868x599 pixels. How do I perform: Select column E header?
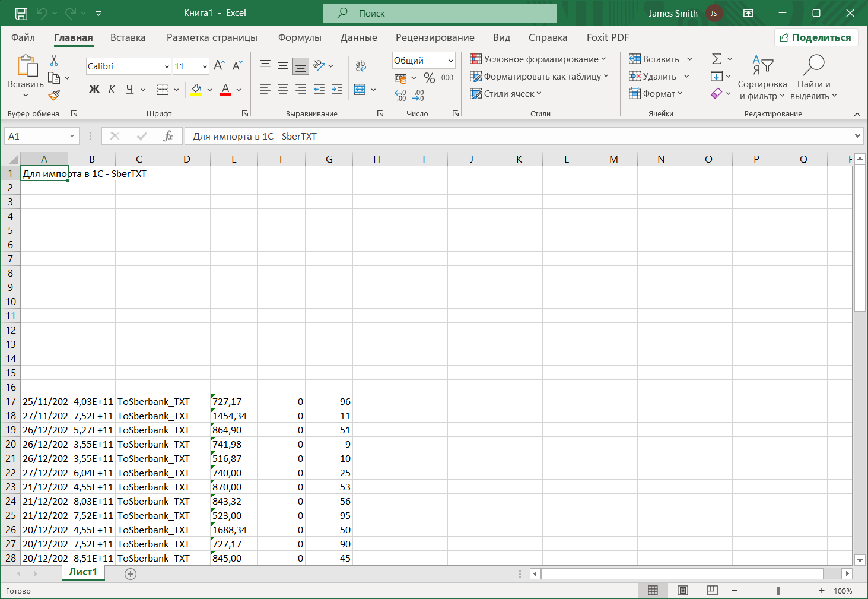[234, 159]
